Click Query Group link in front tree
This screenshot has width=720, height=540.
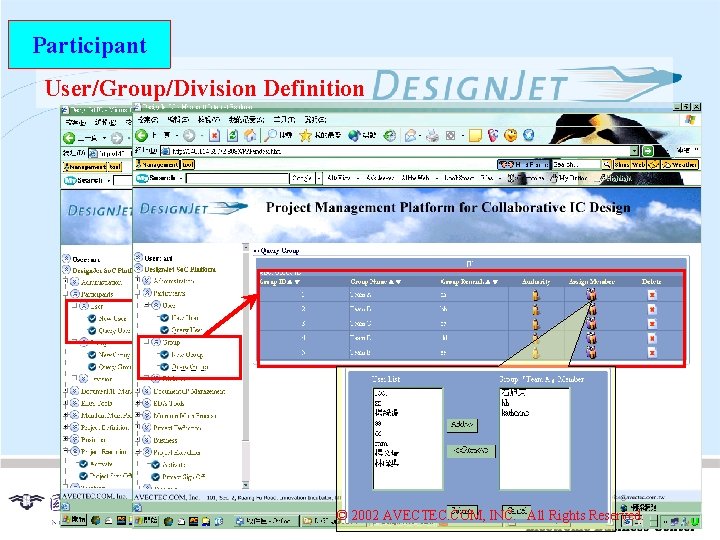[190, 367]
